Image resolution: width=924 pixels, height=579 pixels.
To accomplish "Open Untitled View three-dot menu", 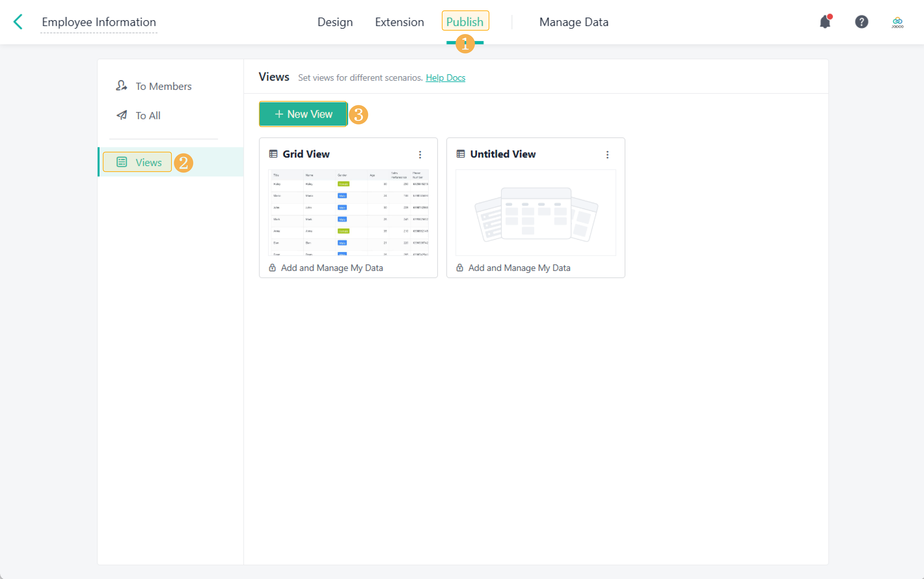I will (x=607, y=155).
